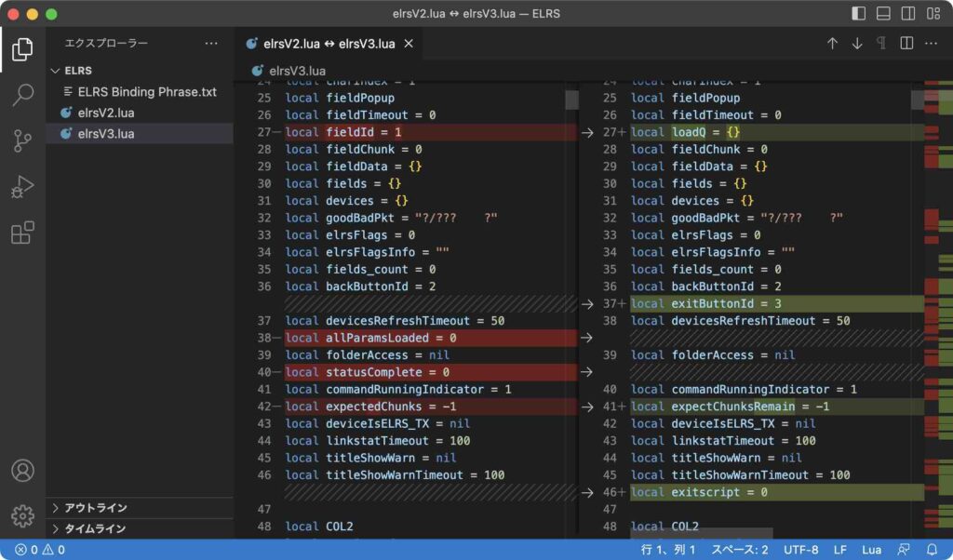Toggle the primary sidebar layout button
Image resolution: width=953 pixels, height=560 pixels.
[858, 14]
